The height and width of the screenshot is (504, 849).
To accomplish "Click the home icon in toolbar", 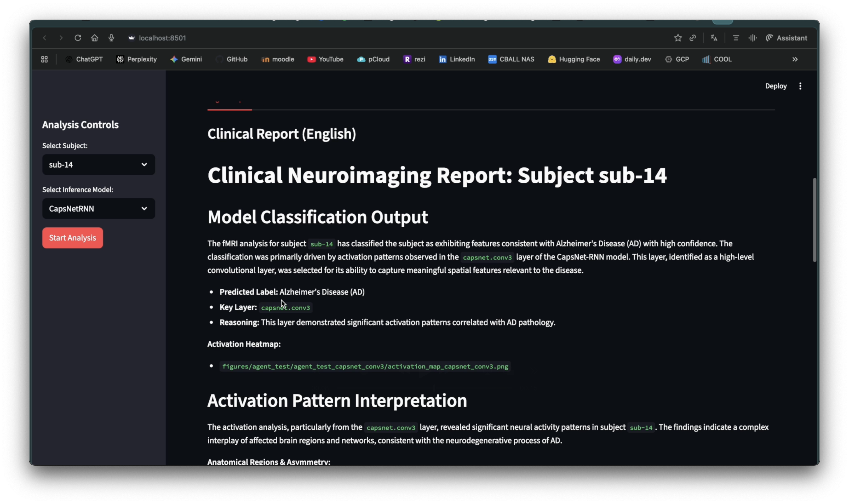I will point(94,38).
